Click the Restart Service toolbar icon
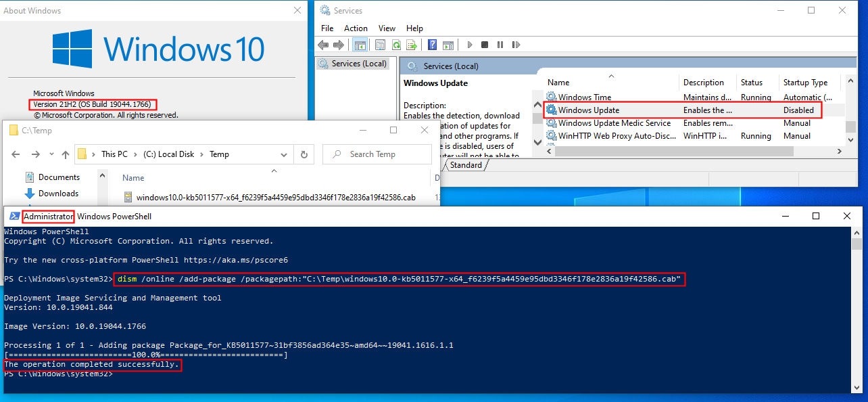This screenshot has height=402, width=868. 515,45
